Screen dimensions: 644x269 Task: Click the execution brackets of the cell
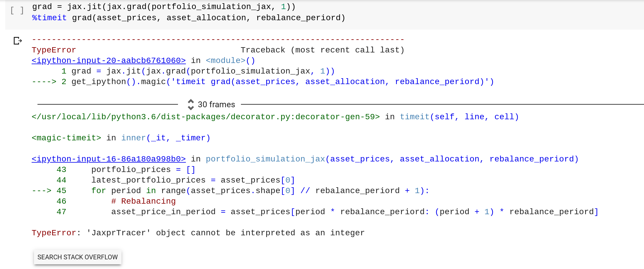(17, 11)
